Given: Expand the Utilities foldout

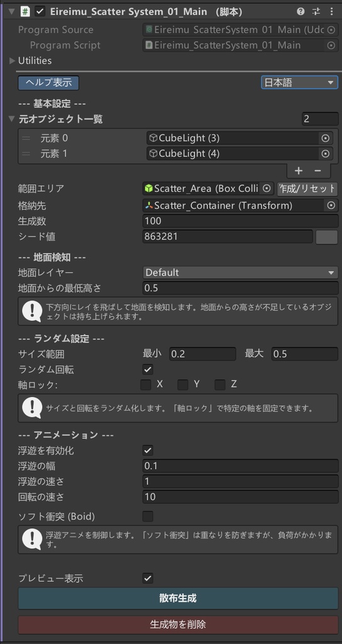Looking at the screenshot, I should (12, 61).
